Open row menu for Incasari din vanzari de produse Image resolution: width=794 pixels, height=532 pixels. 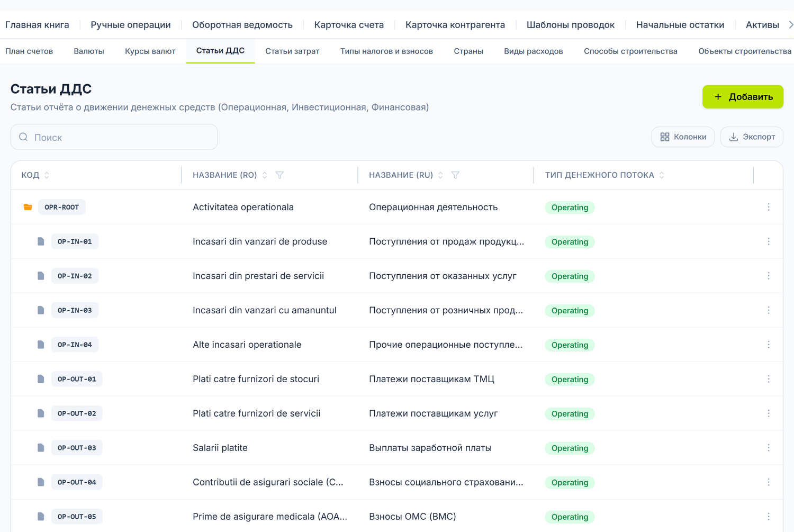point(769,241)
